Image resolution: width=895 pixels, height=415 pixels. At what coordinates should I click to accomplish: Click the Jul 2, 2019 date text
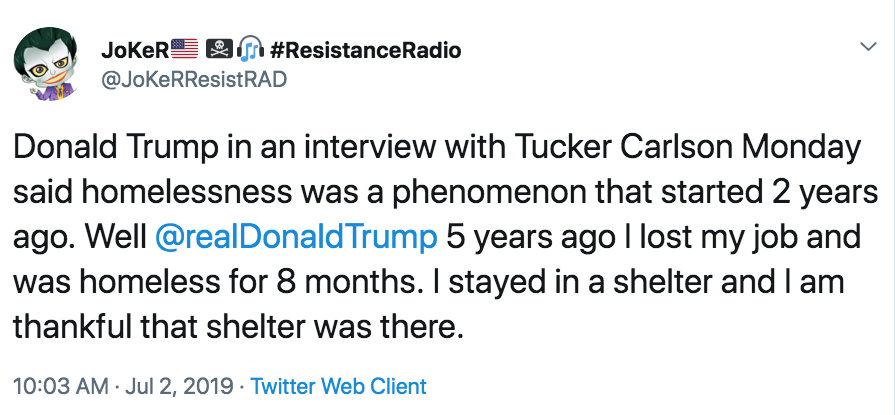(179, 386)
